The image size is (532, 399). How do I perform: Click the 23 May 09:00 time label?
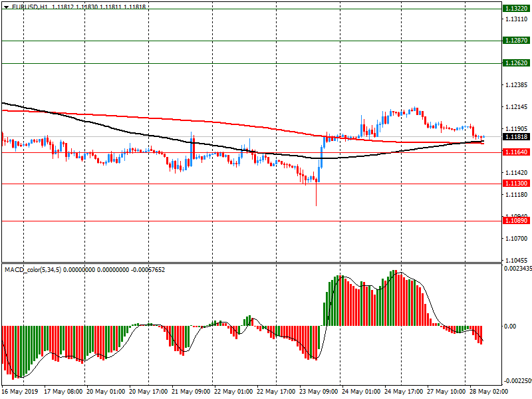(318, 392)
